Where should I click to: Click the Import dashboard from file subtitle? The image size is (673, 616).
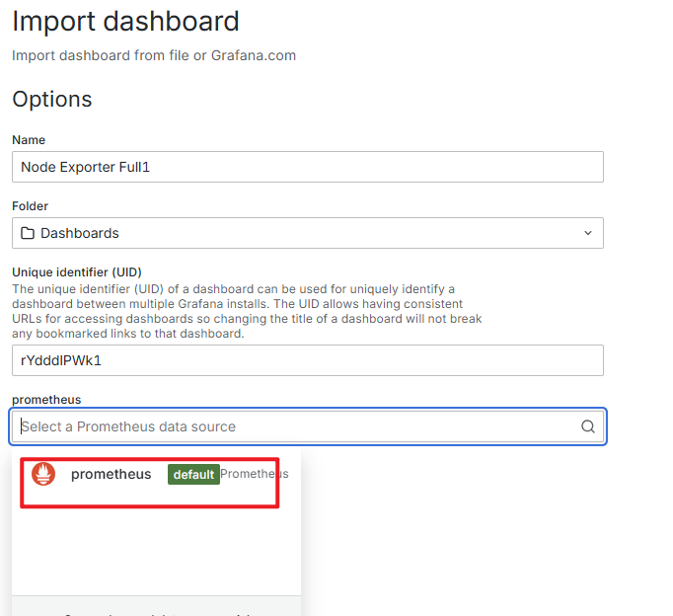(154, 55)
